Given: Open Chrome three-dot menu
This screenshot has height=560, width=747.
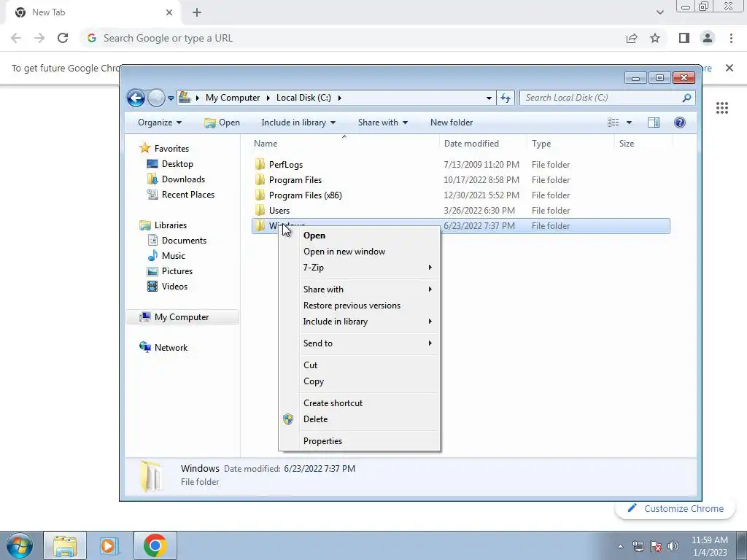Looking at the screenshot, I should click(731, 38).
